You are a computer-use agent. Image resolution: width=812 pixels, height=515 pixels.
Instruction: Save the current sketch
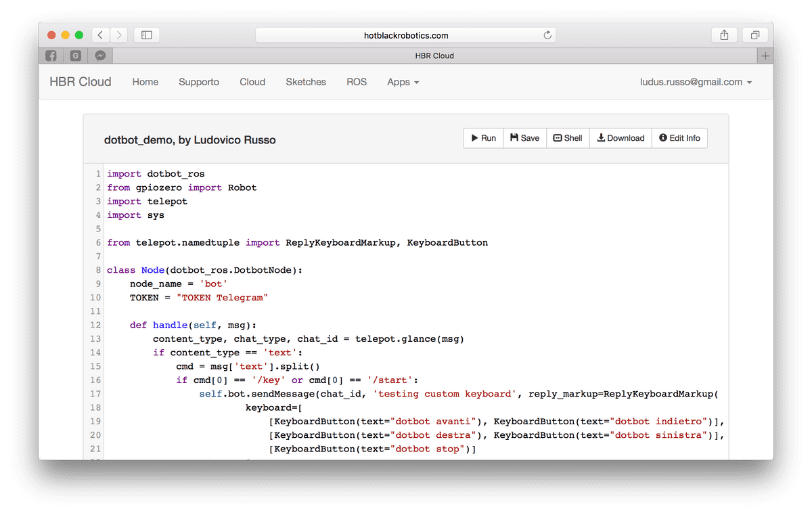point(524,138)
